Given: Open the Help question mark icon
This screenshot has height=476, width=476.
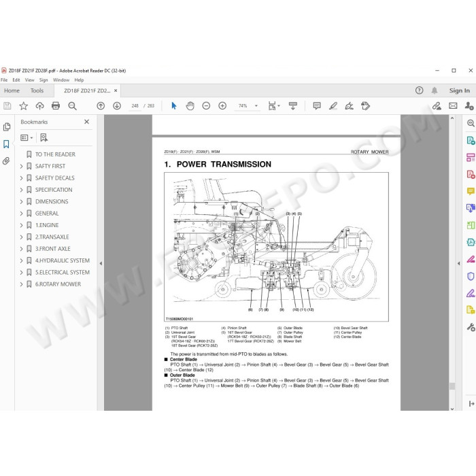Looking at the screenshot, I should (x=420, y=90).
